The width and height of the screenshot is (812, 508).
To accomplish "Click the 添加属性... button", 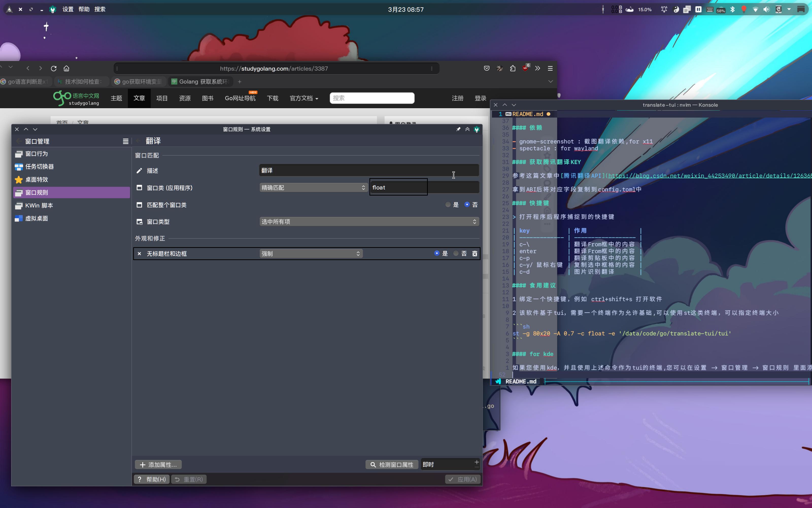I will click(158, 465).
